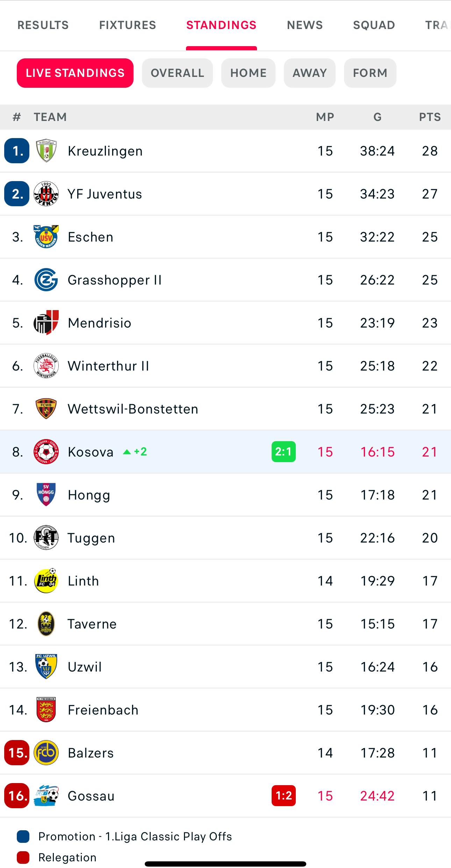Tap the Gossau club logo
The height and width of the screenshot is (868, 451).
[46, 796]
